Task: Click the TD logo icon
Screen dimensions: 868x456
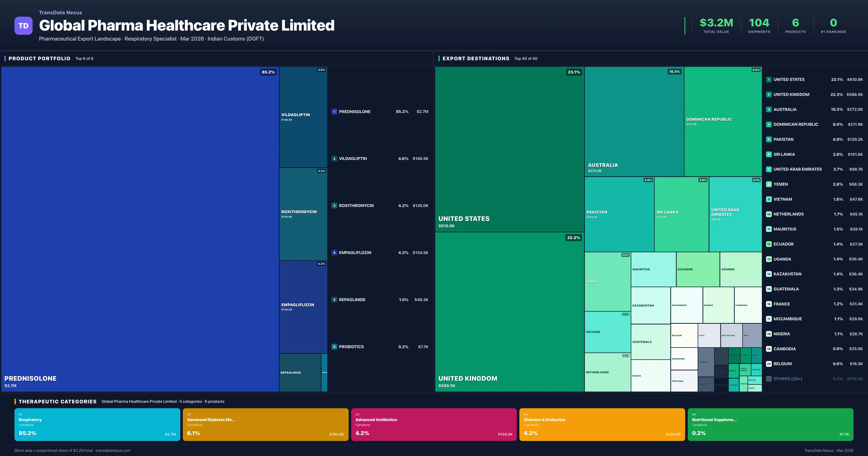Action: (x=23, y=26)
